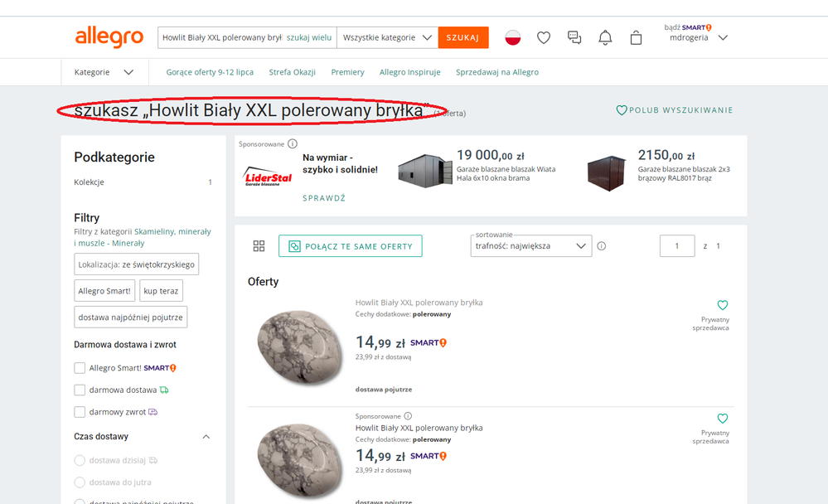Screen dimensions: 828x504
Task: Click heart icon in Polub wyszukiwanie
Action: 622,110
